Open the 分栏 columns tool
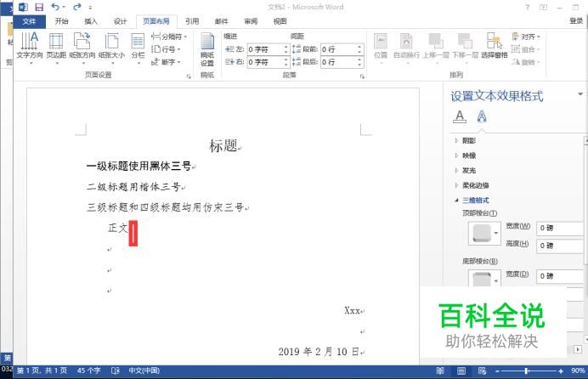This screenshot has width=588, height=379. tap(138, 47)
